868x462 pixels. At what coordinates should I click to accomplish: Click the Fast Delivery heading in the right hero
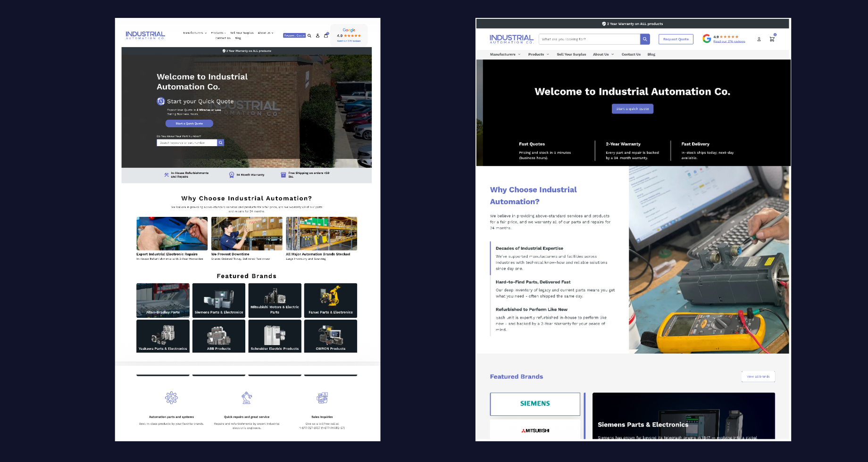coord(695,144)
